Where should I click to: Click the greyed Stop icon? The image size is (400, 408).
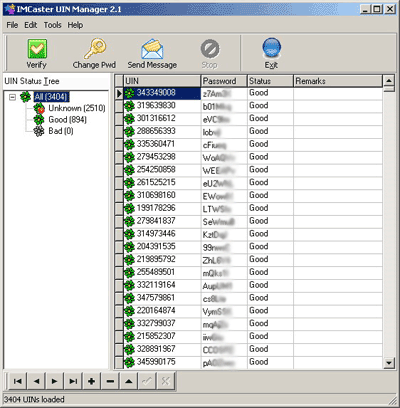210,49
